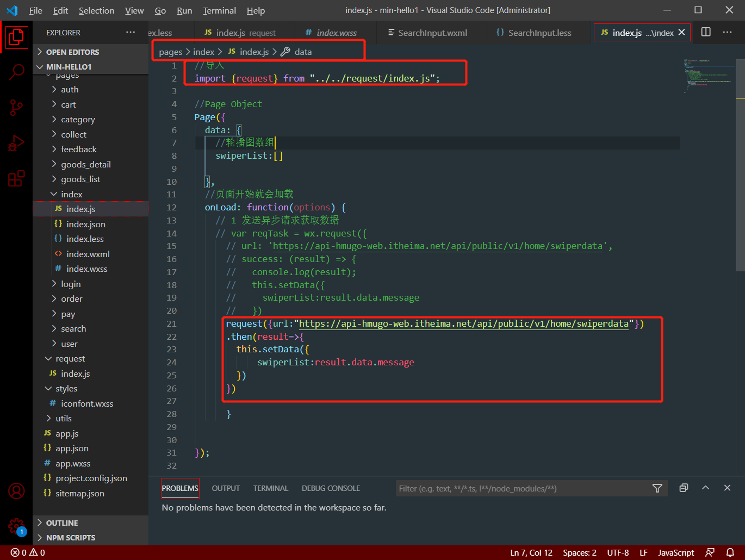This screenshot has height=560, width=745.
Task: Click Ln 7, Col 12 in status bar
Action: point(531,552)
